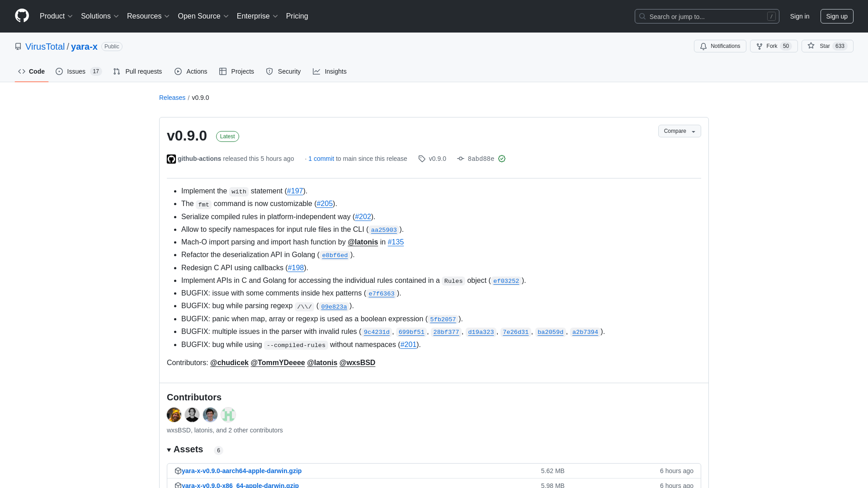Click the Sign up button
The width and height of the screenshot is (868, 488).
click(837, 16)
